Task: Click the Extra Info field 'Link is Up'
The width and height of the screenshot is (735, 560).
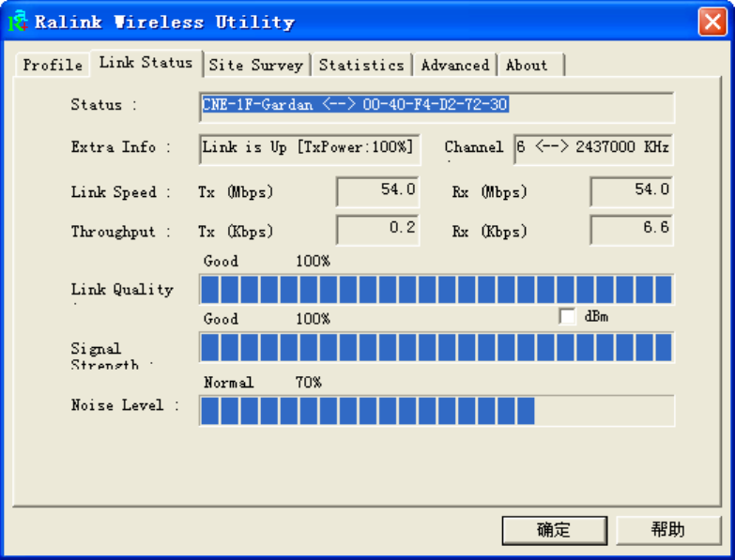Action: point(310,149)
